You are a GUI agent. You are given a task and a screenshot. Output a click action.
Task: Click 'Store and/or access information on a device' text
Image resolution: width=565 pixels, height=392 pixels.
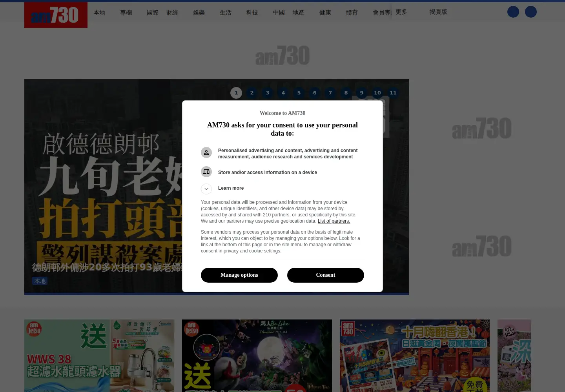tap(268, 172)
